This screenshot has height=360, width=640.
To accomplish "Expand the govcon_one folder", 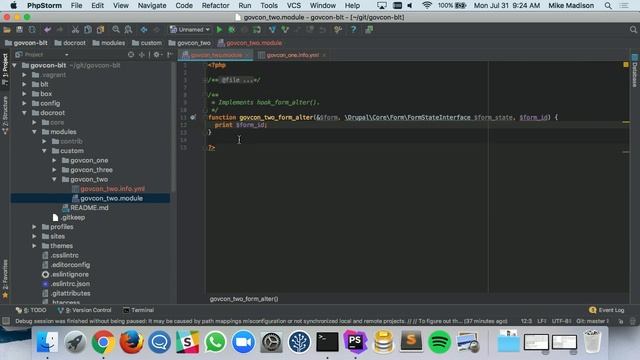I will (x=54, y=161).
